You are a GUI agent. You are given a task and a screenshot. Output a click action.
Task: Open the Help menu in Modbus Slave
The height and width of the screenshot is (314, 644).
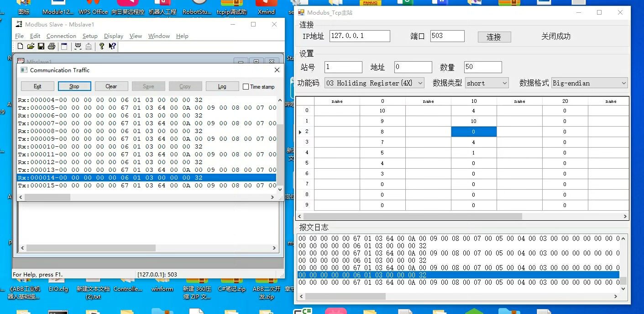pyautogui.click(x=182, y=36)
